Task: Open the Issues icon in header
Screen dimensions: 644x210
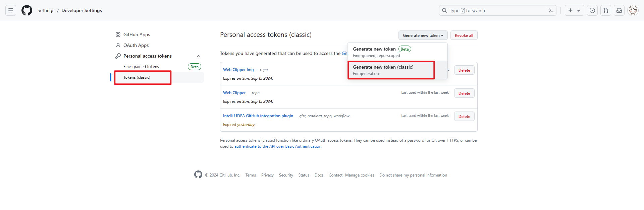Action: pyautogui.click(x=592, y=10)
